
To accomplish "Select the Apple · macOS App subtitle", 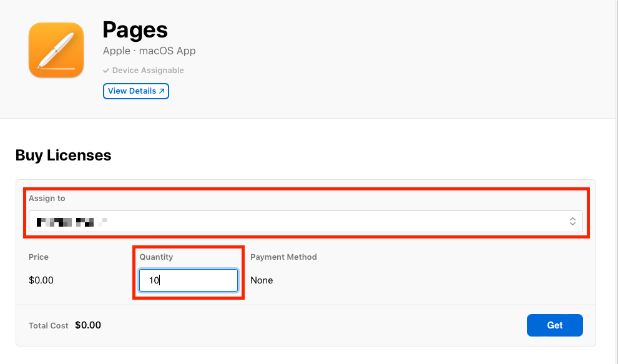I will click(x=149, y=51).
